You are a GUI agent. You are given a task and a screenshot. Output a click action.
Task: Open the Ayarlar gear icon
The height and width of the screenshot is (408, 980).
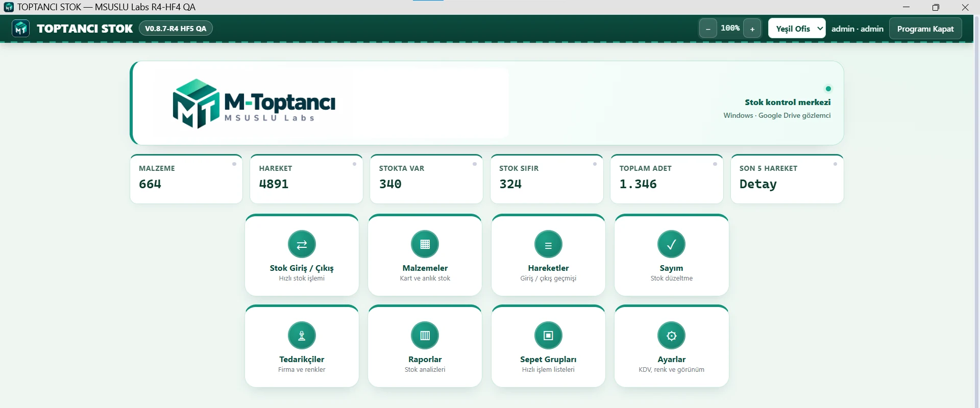(671, 336)
